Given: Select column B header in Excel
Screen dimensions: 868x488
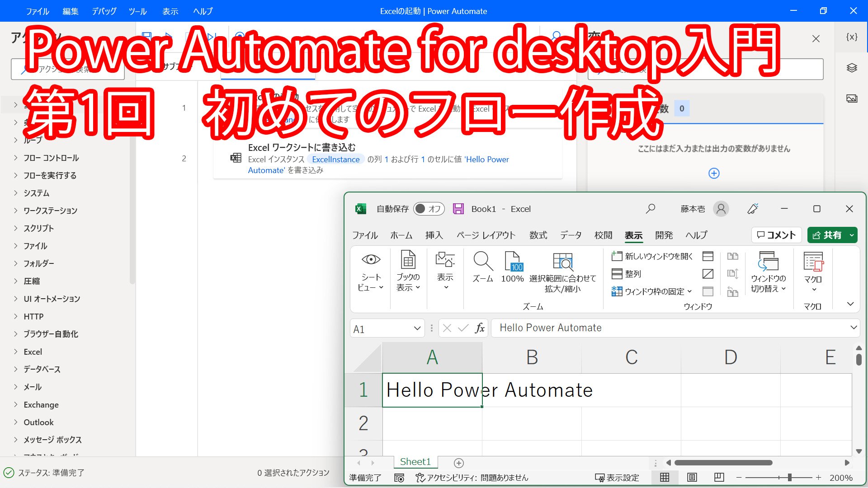Looking at the screenshot, I should click(x=532, y=357).
